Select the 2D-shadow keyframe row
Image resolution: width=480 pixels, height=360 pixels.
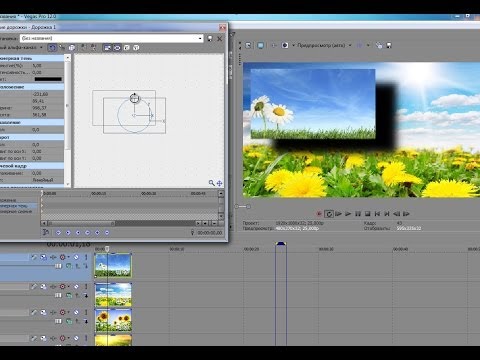coord(19,206)
